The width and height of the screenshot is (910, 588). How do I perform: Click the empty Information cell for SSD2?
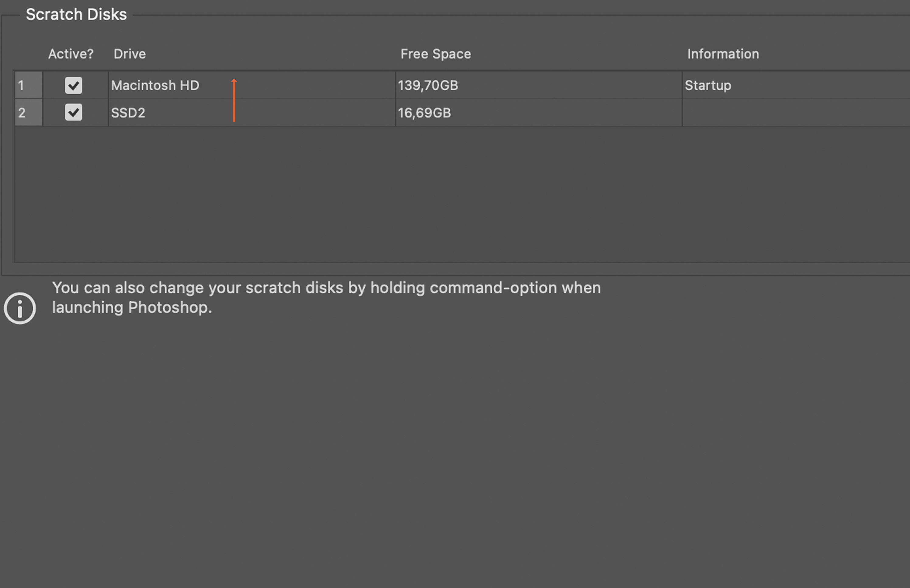pyautogui.click(x=794, y=113)
